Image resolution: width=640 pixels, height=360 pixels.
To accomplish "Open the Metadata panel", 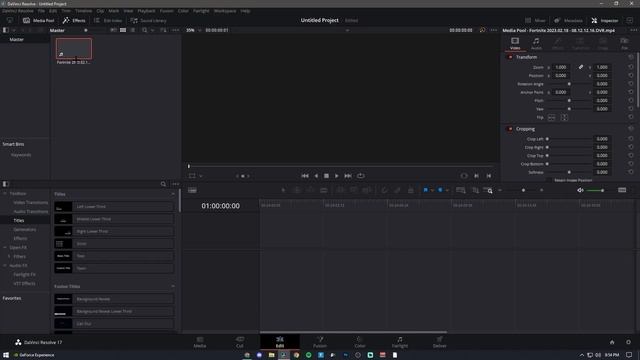I will (568, 20).
